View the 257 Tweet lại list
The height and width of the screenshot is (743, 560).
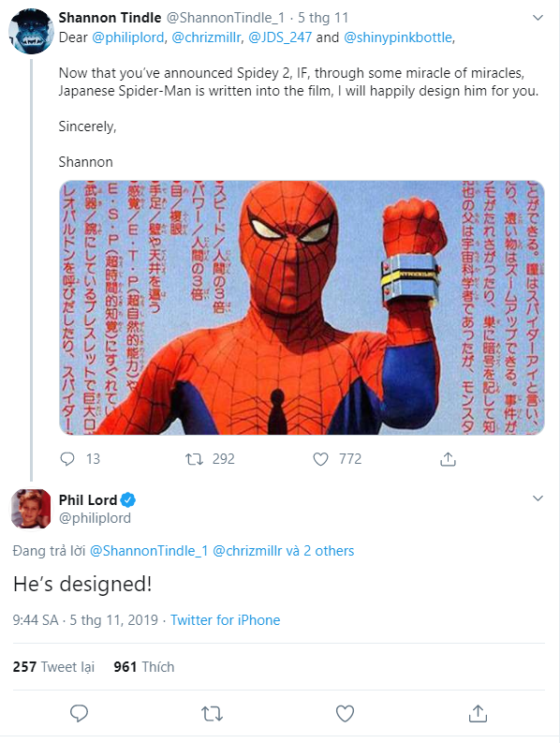[x=53, y=667]
